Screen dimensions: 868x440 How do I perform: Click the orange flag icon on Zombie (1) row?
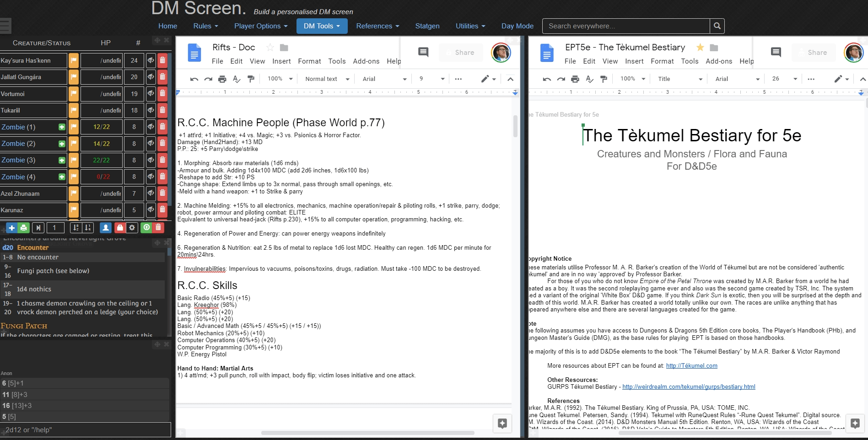point(74,127)
